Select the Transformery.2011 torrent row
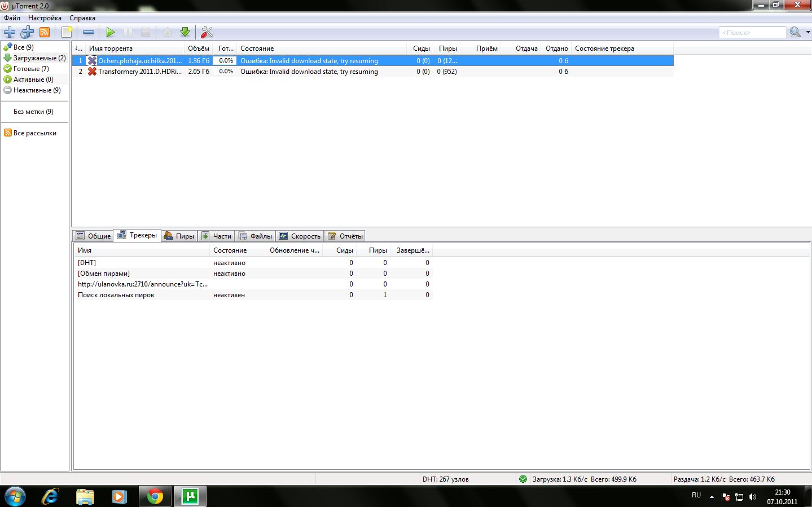Screen dimensions: 812x507 [x=139, y=72]
